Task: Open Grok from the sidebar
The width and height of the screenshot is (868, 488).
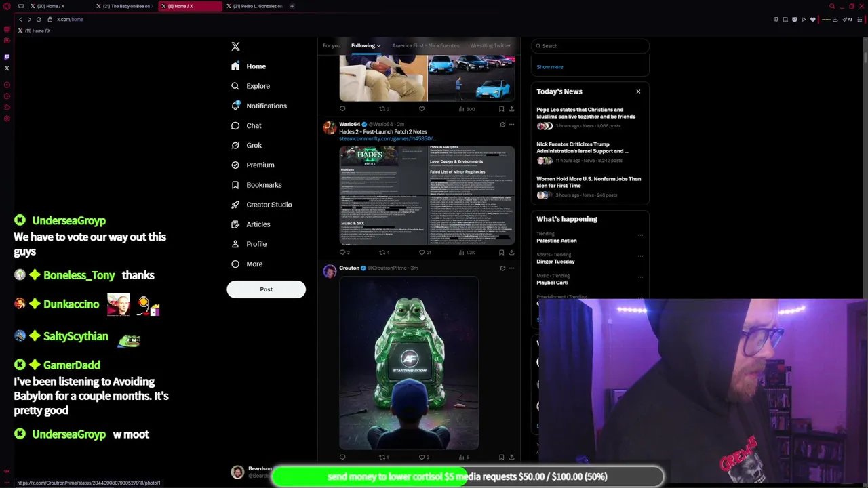Action: pyautogui.click(x=245, y=145)
